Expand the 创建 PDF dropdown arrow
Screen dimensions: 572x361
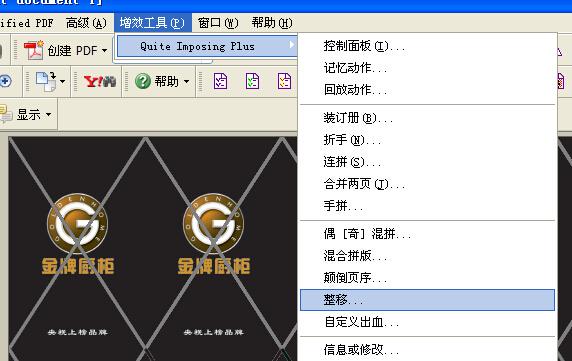tap(104, 50)
